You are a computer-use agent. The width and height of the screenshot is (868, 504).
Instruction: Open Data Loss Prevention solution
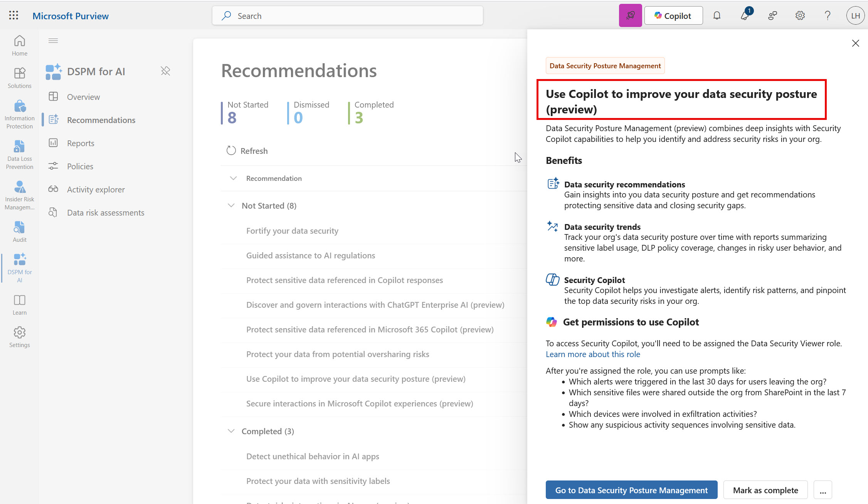pyautogui.click(x=20, y=155)
